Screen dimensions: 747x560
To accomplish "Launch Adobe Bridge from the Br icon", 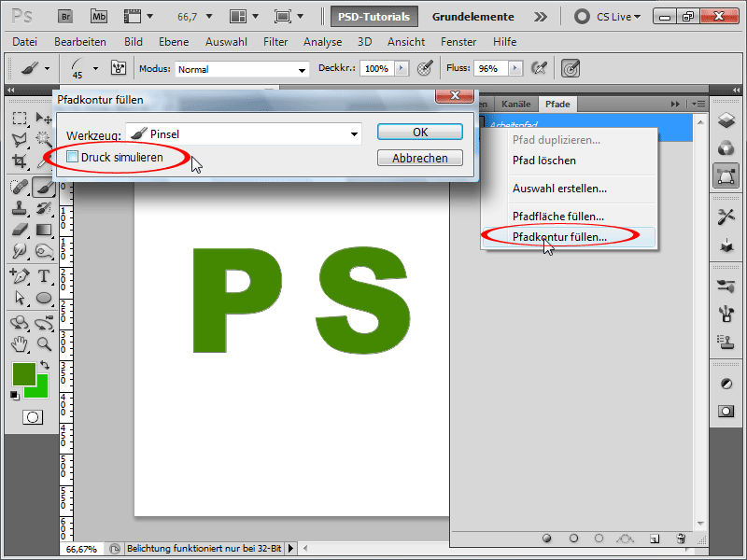I will 65,17.
